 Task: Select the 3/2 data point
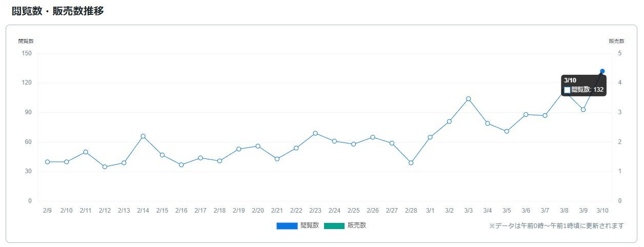pyautogui.click(x=449, y=121)
